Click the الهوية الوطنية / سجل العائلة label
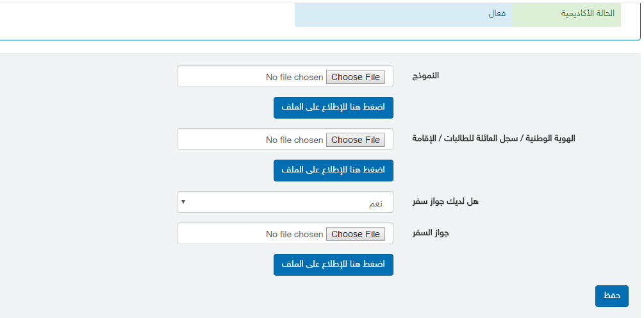Viewport: 644px width, 318px height. click(x=493, y=138)
